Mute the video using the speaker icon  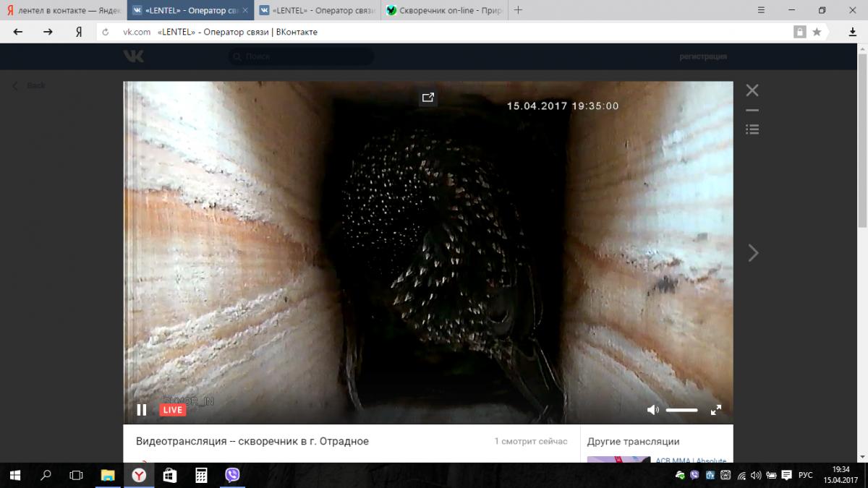click(652, 410)
